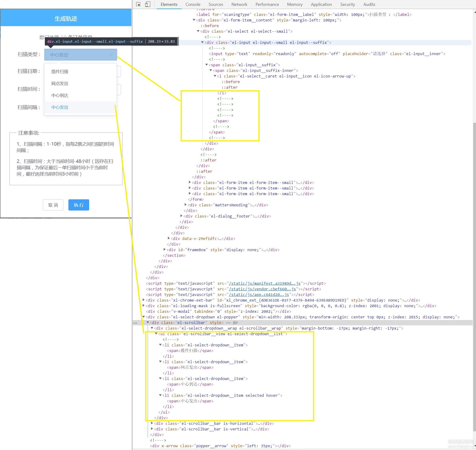Viewport: 476px width, 450px height.
Task: Collapse the li containing 网点发出 span
Action: pyautogui.click(x=160, y=362)
